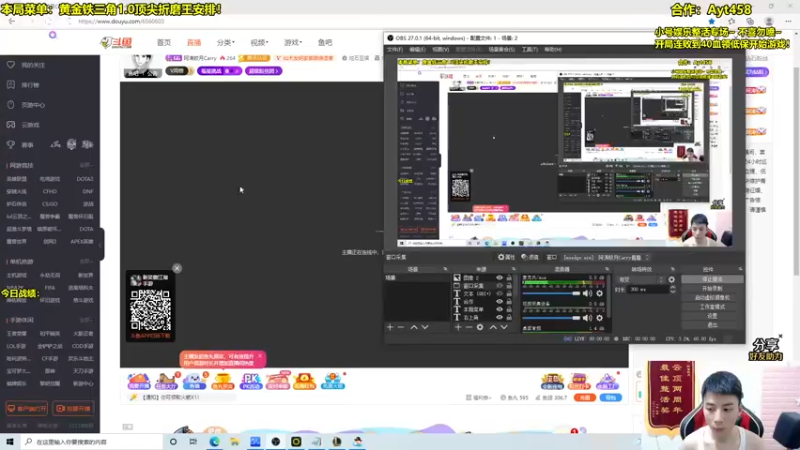The width and height of the screenshot is (800, 450).
Task: Open 排行榜 ranking in Douyu sidebar
Action: (x=30, y=85)
